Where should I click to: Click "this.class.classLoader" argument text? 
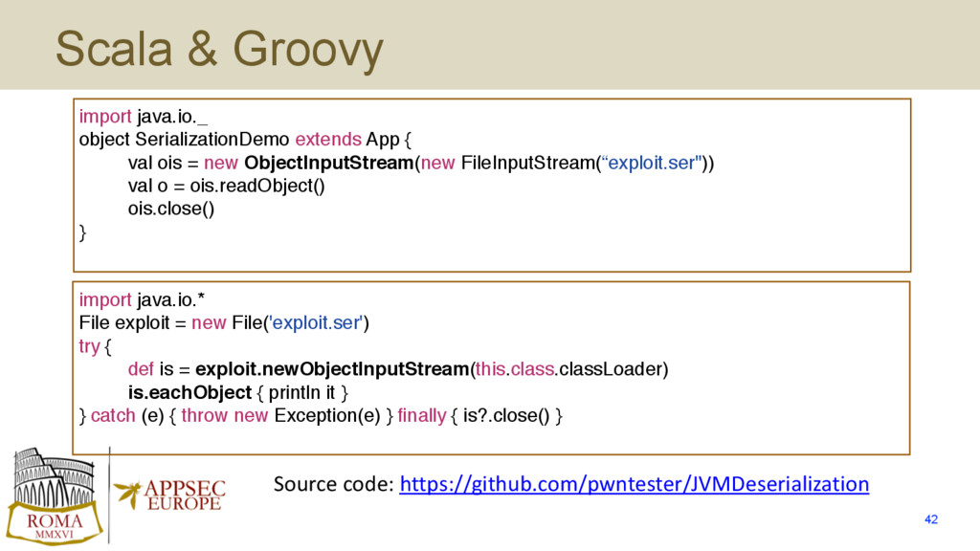point(568,369)
